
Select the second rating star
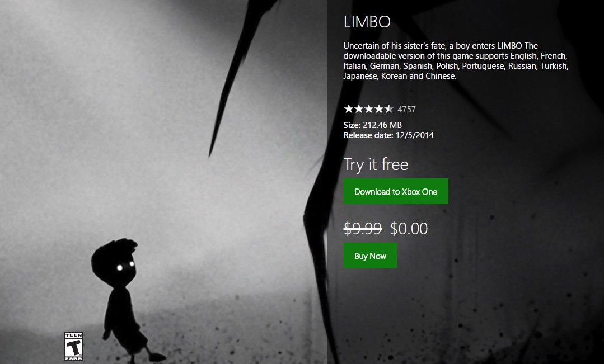[359, 109]
